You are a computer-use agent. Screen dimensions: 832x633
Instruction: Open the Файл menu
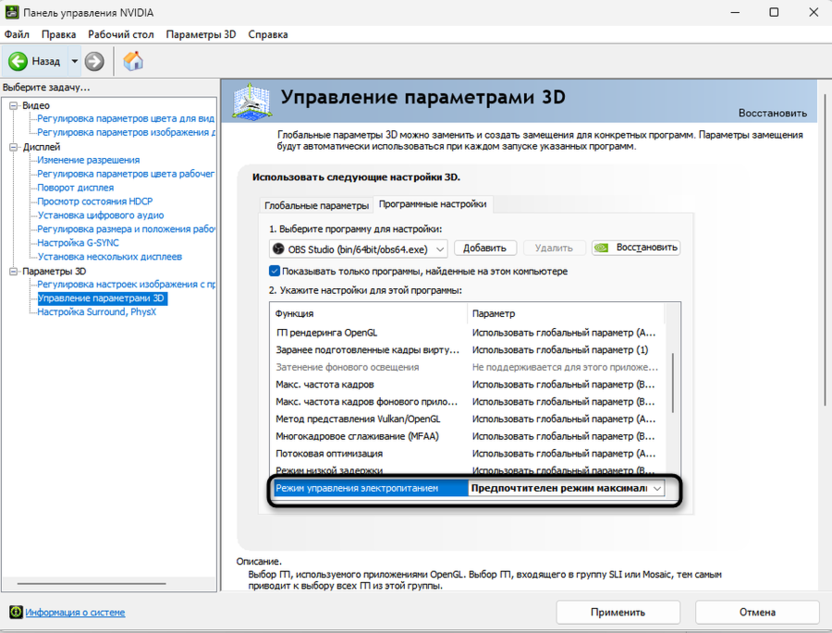point(17,34)
